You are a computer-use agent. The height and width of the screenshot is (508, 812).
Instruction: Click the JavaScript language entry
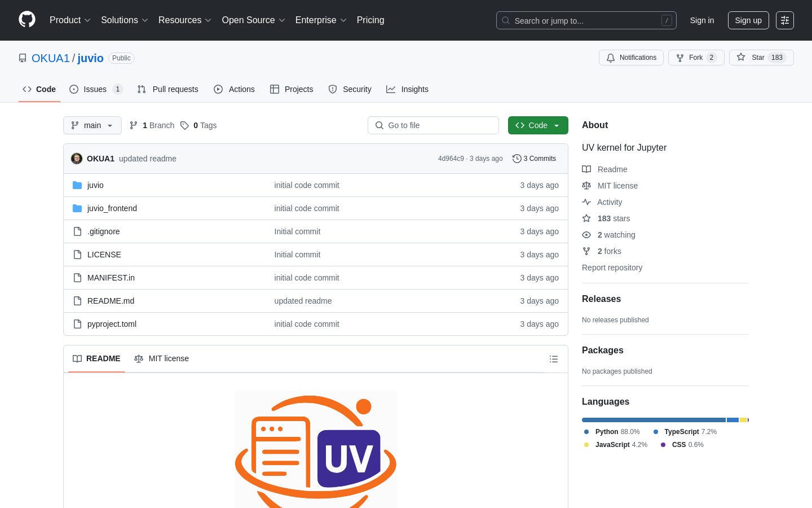[x=616, y=445]
